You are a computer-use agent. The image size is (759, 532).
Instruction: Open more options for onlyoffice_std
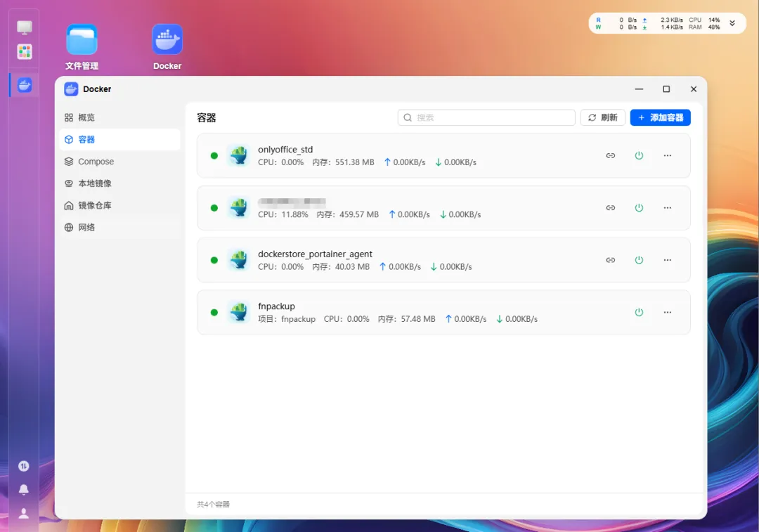click(x=668, y=155)
